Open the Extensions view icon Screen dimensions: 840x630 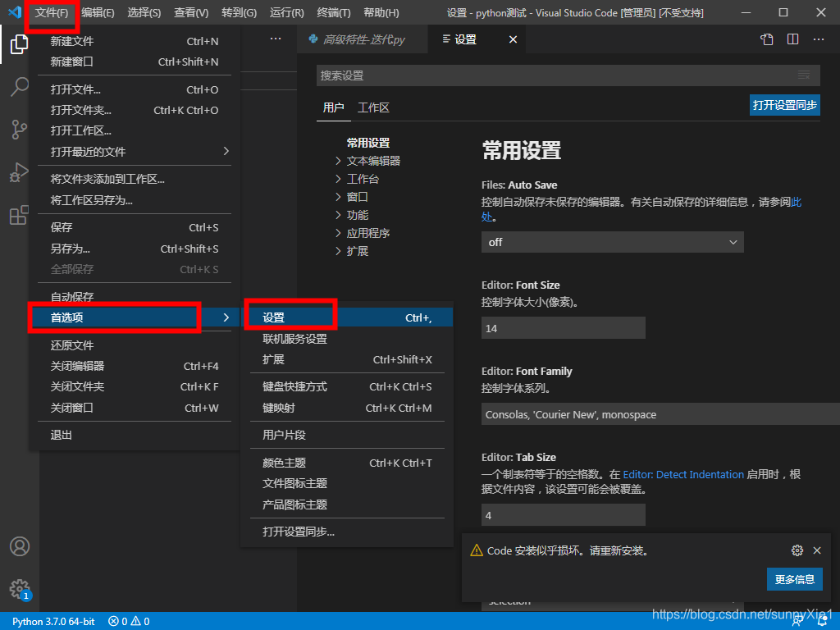[20, 215]
